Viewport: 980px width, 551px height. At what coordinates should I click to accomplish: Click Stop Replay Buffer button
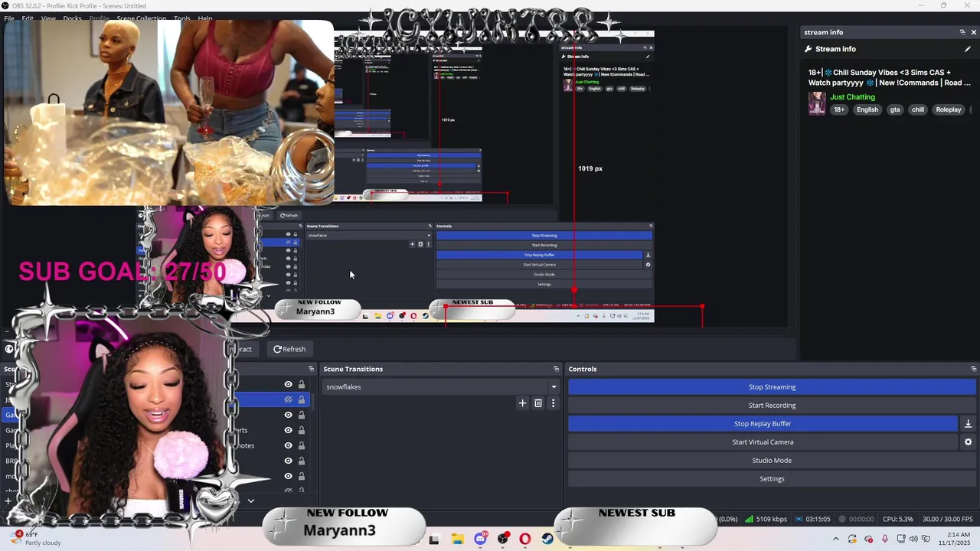[x=763, y=424]
